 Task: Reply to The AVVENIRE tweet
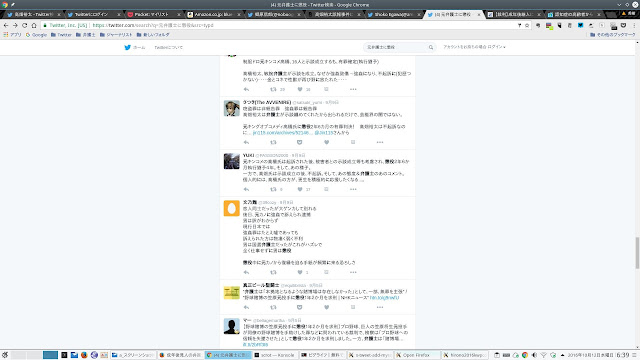tap(246, 142)
